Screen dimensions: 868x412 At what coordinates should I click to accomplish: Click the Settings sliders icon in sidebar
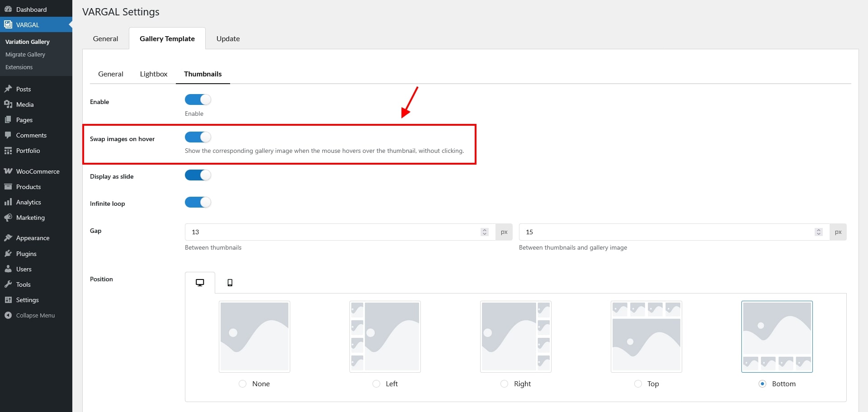[8, 300]
